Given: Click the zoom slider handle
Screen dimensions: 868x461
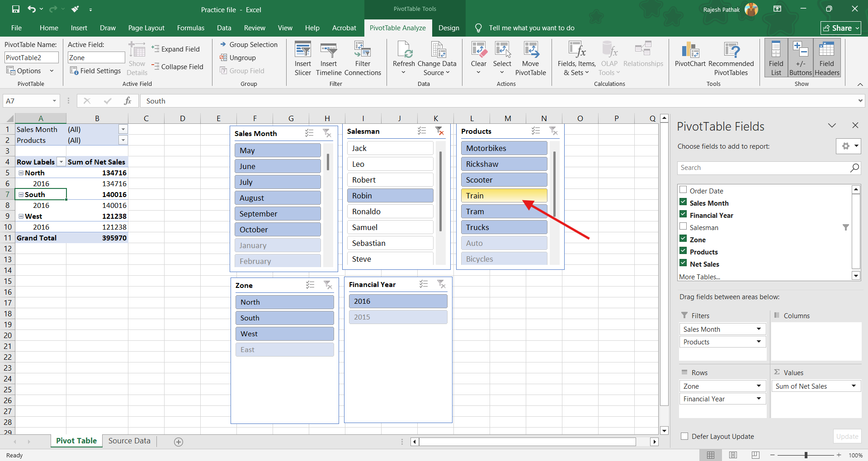Looking at the screenshot, I should click(806, 455).
